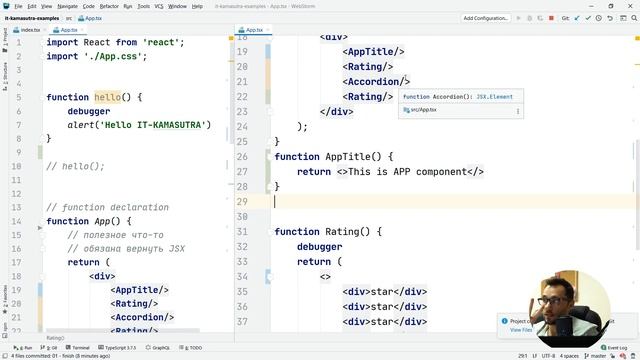Click src/App.tsx link in tooltip popup

pos(423,110)
